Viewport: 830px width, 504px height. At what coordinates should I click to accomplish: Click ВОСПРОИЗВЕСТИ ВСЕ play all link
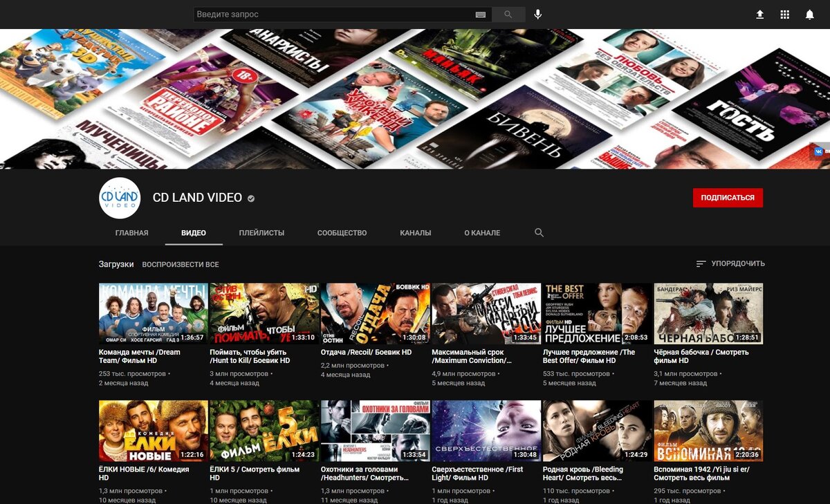click(x=181, y=265)
